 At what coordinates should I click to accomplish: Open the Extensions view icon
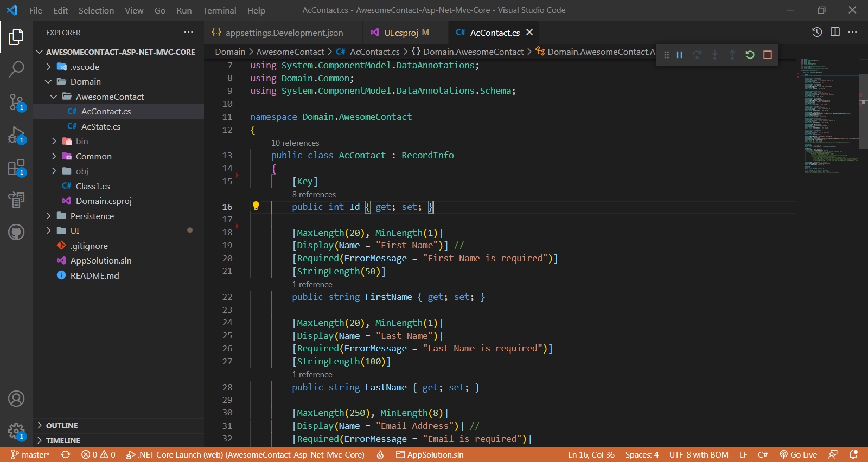pyautogui.click(x=16, y=168)
